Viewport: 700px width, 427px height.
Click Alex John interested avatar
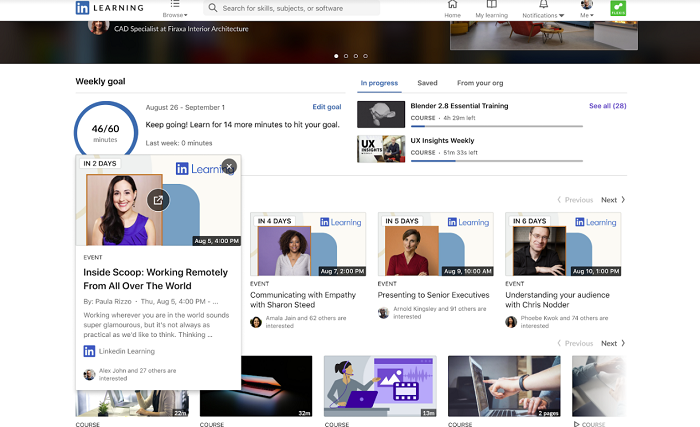(89, 374)
